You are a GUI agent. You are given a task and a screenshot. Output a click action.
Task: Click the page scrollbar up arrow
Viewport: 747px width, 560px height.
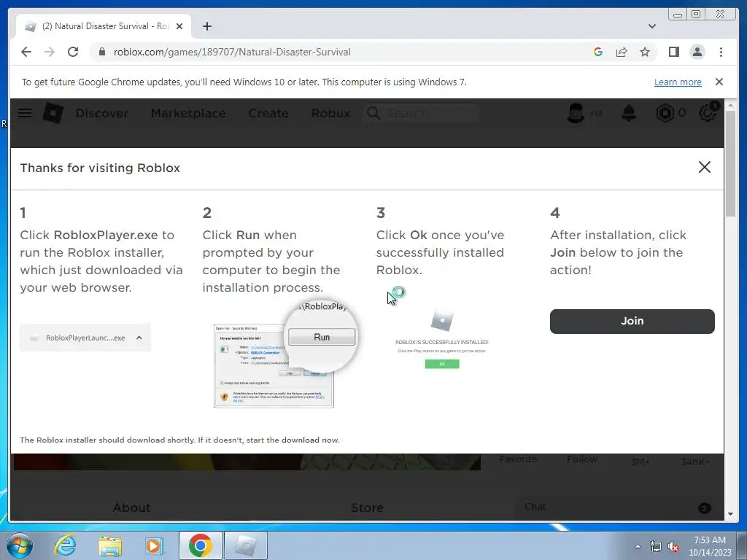tap(730, 105)
